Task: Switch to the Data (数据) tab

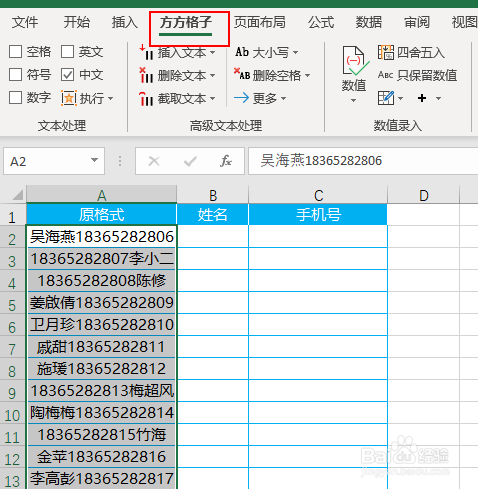Action: [x=369, y=23]
